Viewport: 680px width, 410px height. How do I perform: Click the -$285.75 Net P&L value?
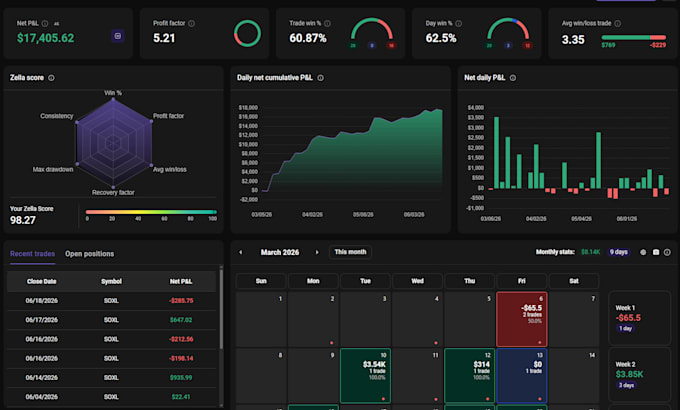point(181,301)
